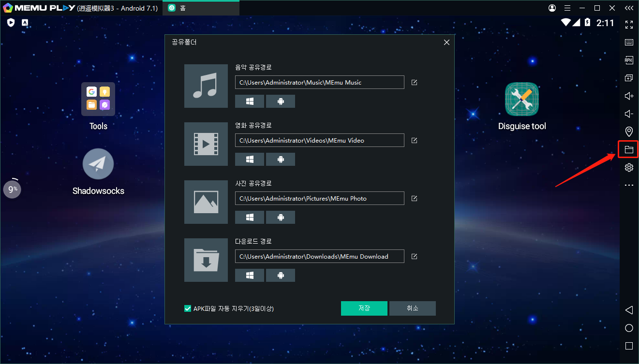639x364 pixels.
Task: Open the emulator settings gear
Action: click(628, 167)
